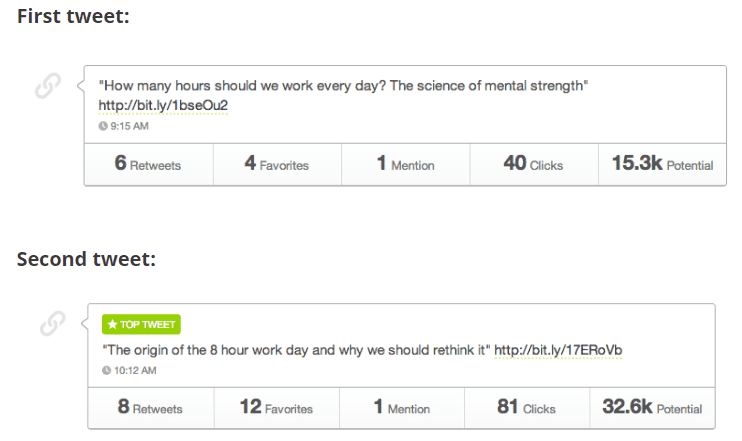Screen dimensions: 742x441
Task: Open the second tweet's 1 Mention stat
Action: [402, 408]
